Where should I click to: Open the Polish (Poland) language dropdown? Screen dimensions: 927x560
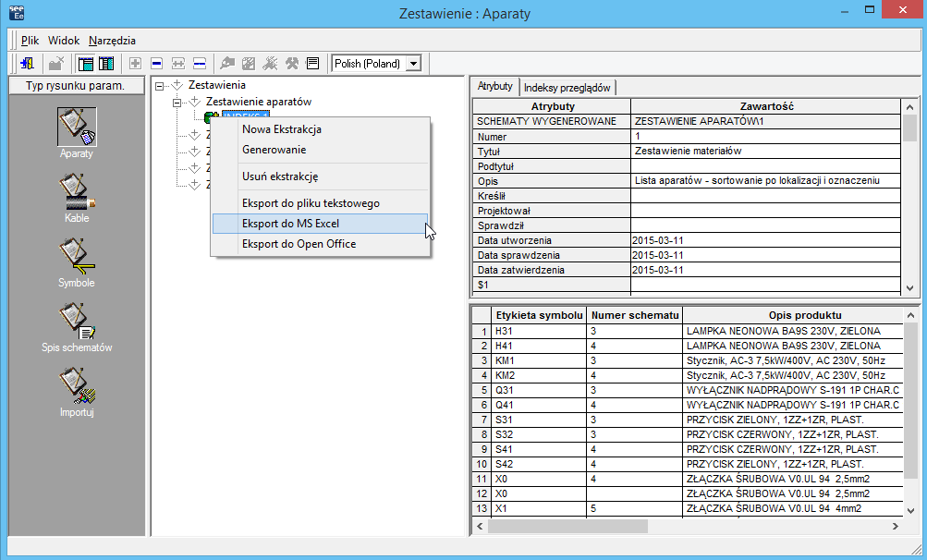pos(414,63)
